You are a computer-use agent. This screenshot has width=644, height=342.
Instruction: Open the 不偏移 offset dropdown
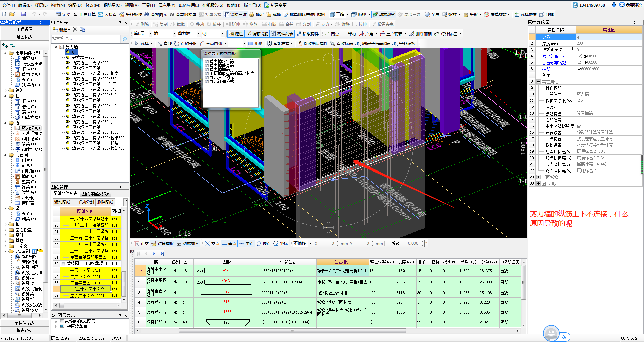(310, 244)
